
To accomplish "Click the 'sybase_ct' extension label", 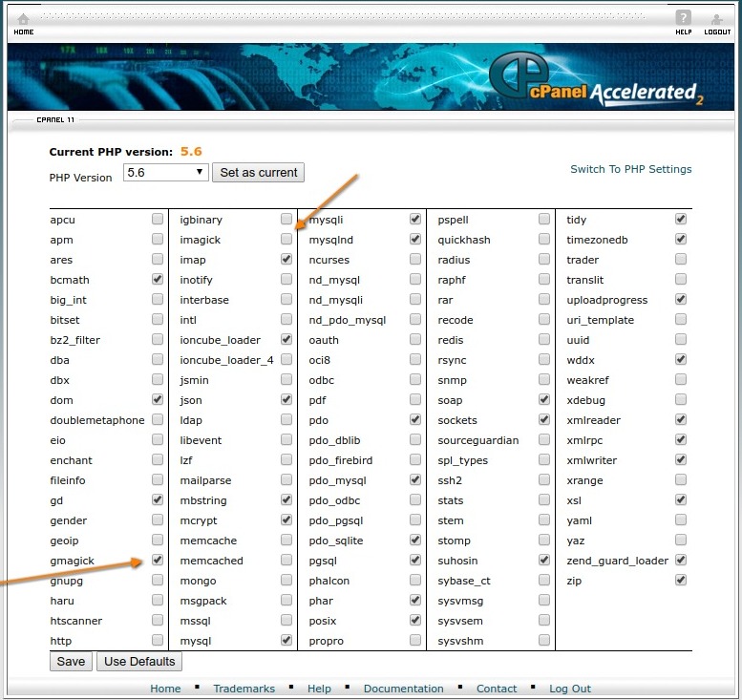I will [x=464, y=581].
